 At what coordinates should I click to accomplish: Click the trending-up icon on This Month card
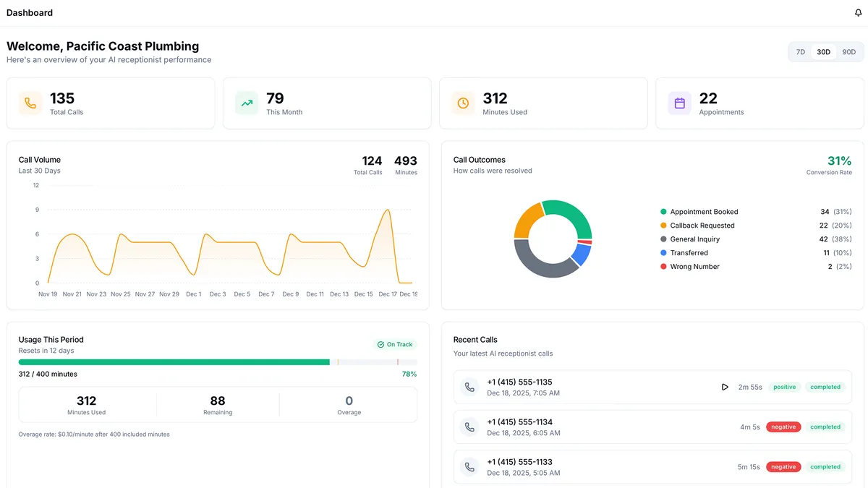coord(246,103)
